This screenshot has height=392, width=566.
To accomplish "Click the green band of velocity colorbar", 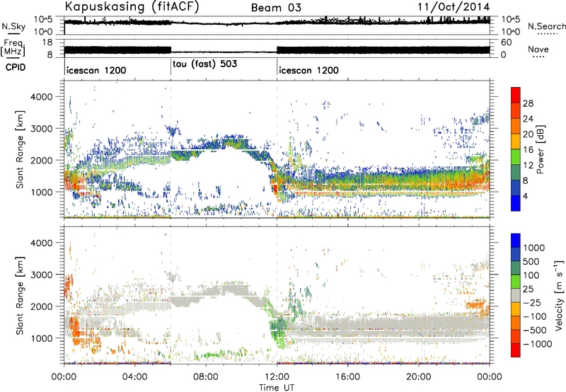I will click(x=516, y=282).
